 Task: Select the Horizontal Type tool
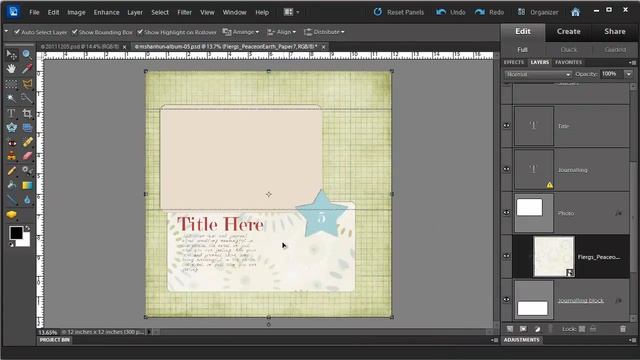[x=11, y=113]
